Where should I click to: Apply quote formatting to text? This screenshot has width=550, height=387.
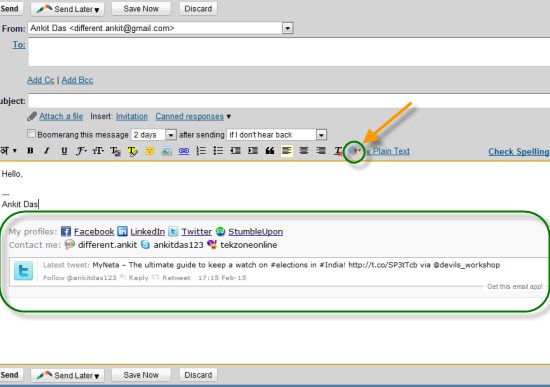point(270,151)
